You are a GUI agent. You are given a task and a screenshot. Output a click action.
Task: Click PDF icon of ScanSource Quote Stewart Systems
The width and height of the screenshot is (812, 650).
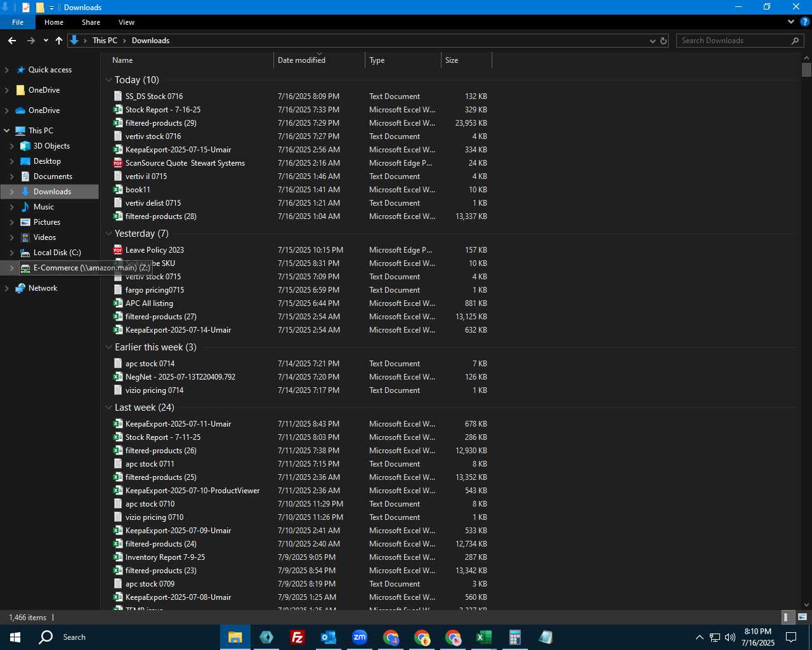pyautogui.click(x=118, y=163)
